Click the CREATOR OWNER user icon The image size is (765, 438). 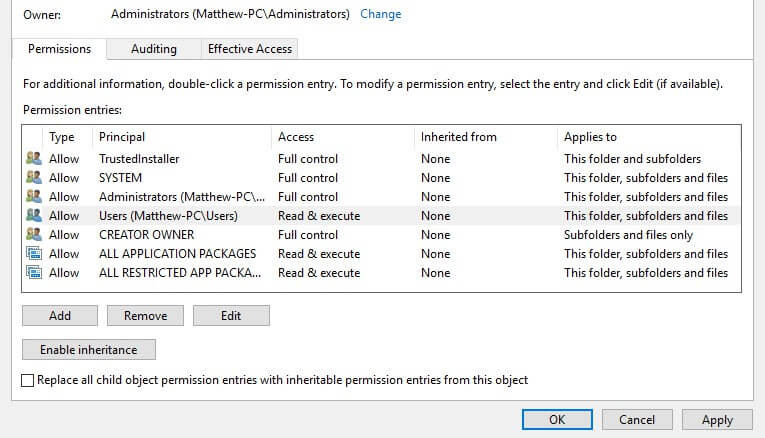34,234
